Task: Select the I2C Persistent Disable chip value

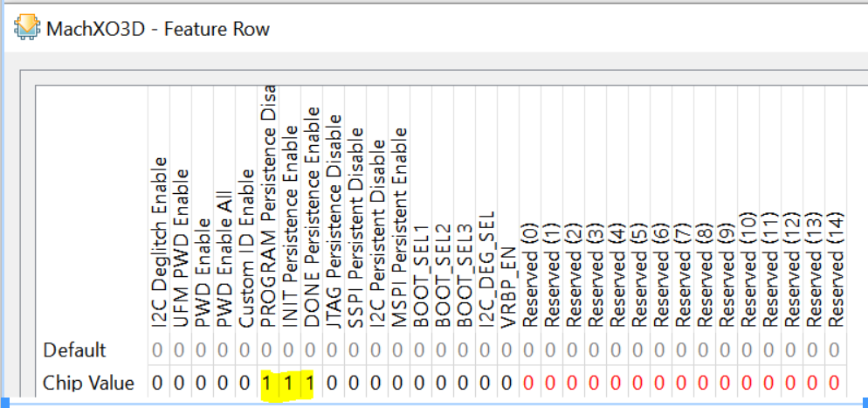Action: 375,383
